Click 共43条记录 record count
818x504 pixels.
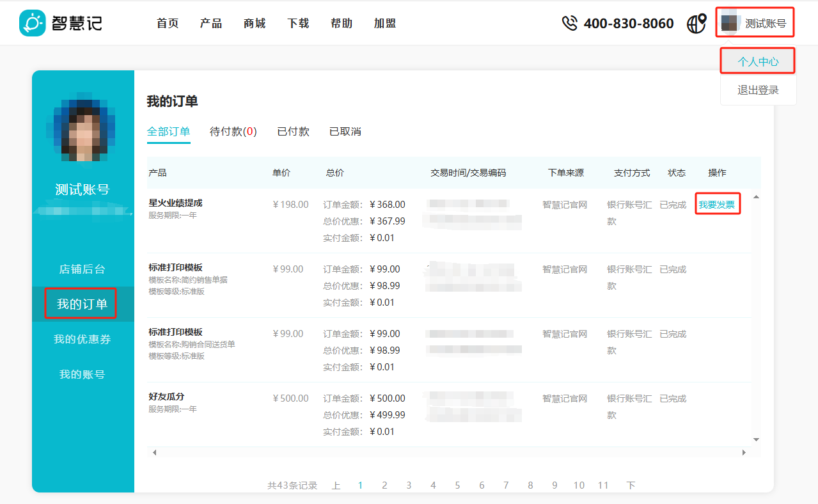tap(292, 485)
